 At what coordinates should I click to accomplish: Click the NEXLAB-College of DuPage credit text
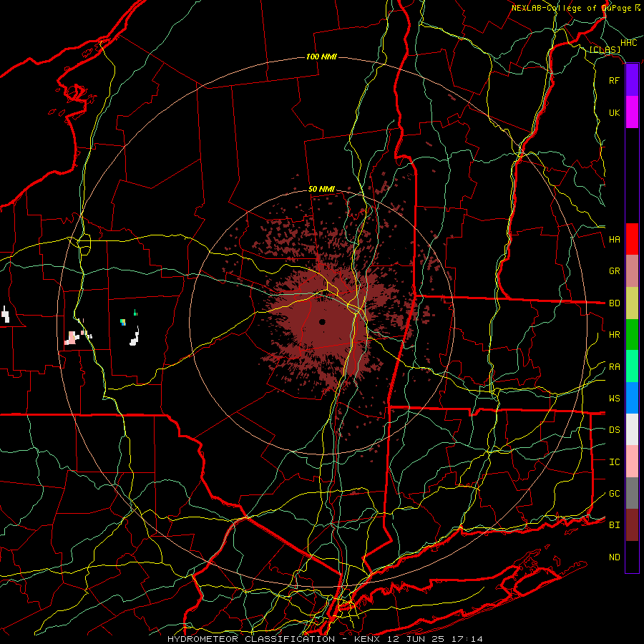tap(571, 8)
